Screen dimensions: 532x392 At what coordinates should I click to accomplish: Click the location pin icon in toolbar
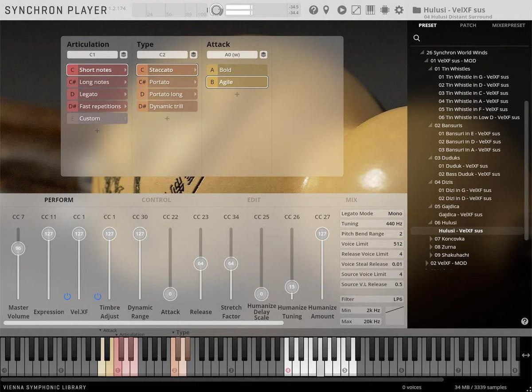(326, 10)
